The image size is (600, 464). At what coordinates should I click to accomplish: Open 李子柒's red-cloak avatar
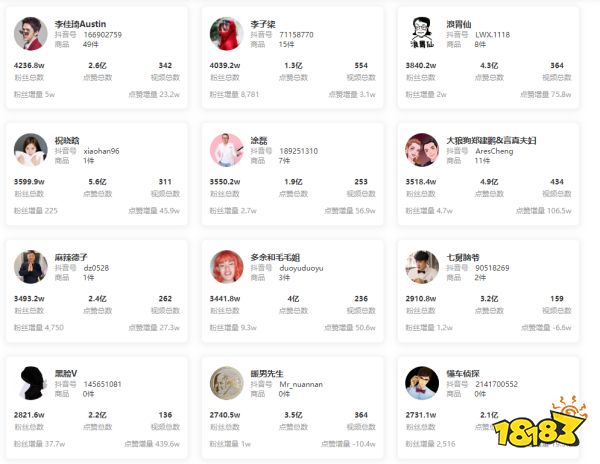point(227,34)
